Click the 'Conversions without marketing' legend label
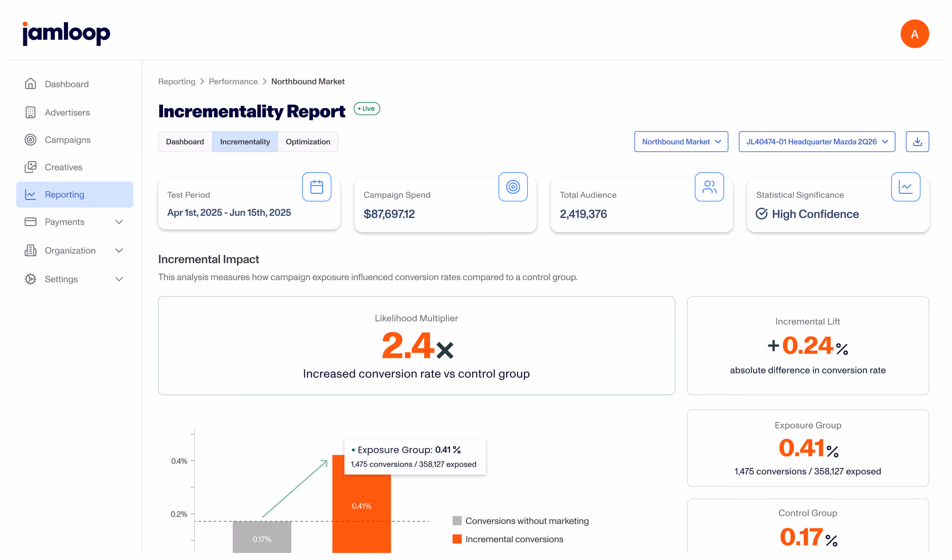Screen dimensions: 952x560 point(527,521)
